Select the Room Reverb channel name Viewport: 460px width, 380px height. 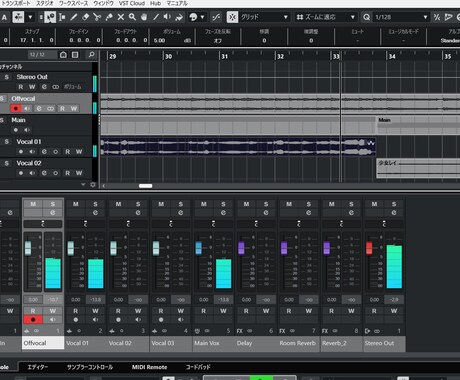(298, 343)
